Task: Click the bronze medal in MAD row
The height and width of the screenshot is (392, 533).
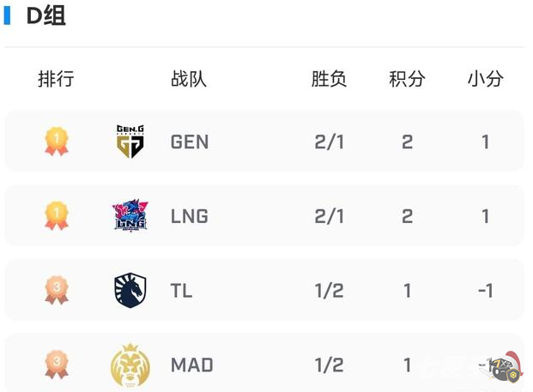Action: 57,365
